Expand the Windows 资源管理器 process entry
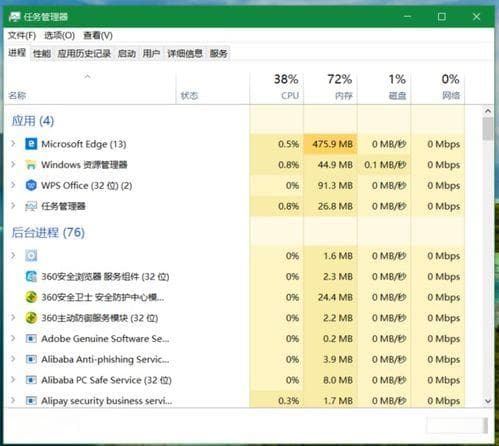Image resolution: width=499 pixels, height=446 pixels. [x=13, y=164]
